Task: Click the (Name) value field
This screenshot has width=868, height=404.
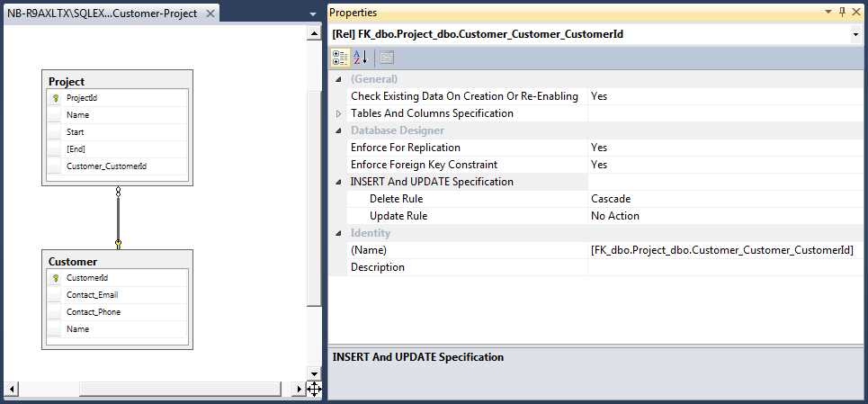Action: [725, 250]
